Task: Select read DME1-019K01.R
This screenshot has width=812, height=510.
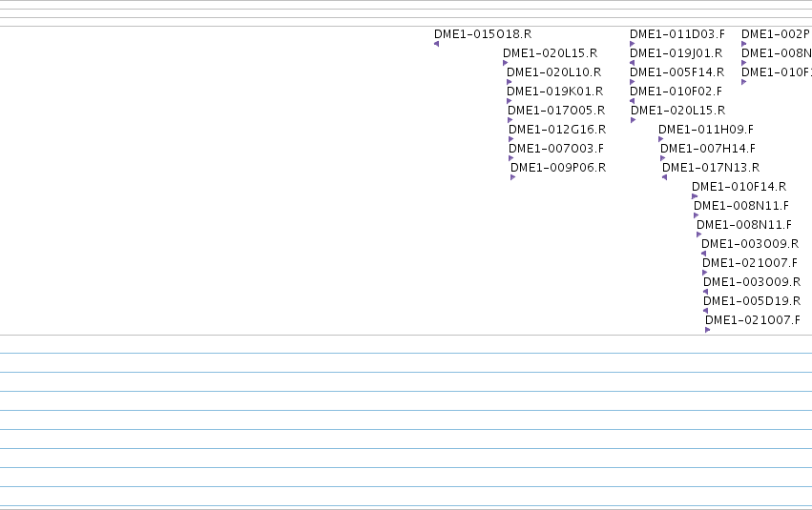Action: click(x=554, y=92)
